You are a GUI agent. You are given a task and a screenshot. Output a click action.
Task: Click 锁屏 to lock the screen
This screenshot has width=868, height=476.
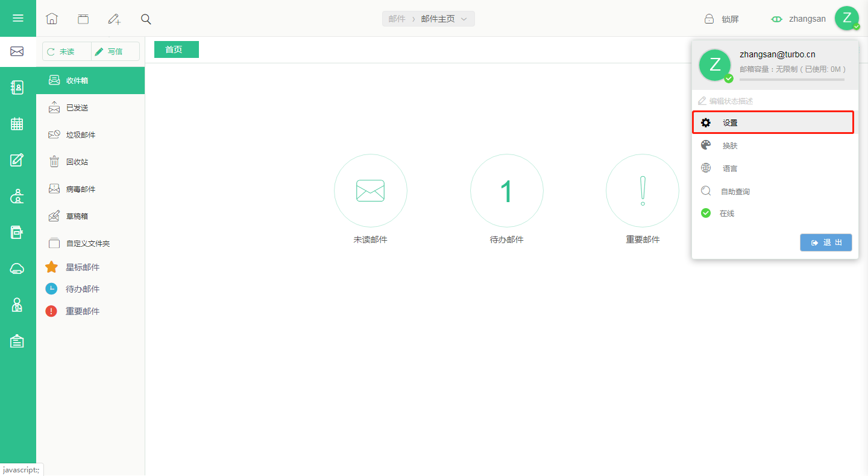tap(722, 19)
